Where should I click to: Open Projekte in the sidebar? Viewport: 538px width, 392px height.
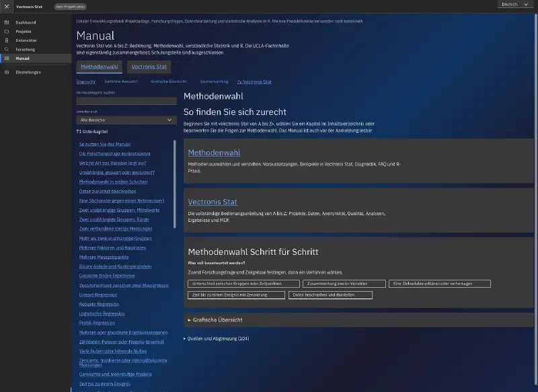[x=36, y=31]
